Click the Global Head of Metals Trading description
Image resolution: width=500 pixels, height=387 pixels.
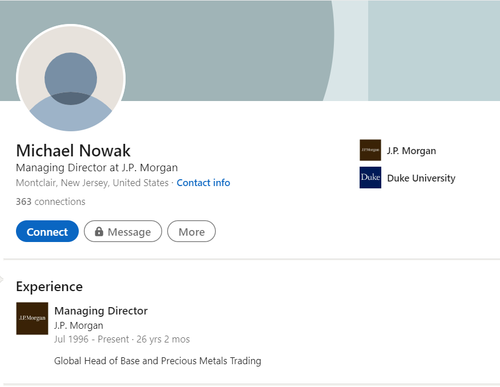click(158, 361)
